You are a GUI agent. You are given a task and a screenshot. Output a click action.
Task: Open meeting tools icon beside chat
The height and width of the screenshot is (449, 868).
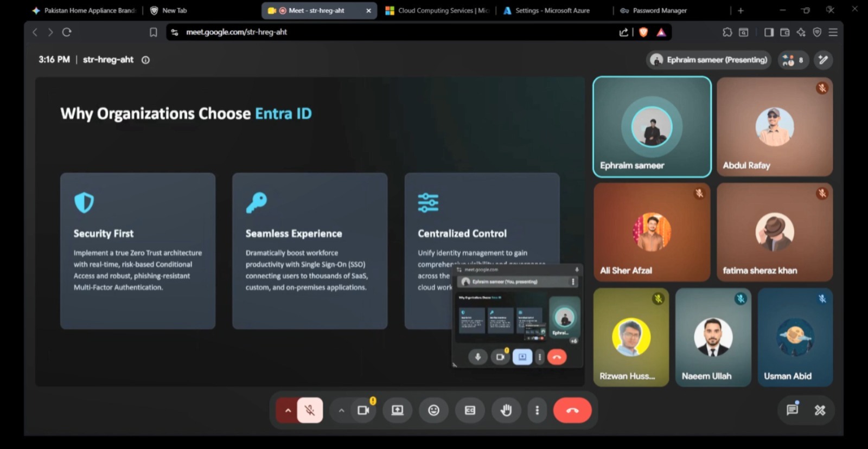pyautogui.click(x=820, y=410)
